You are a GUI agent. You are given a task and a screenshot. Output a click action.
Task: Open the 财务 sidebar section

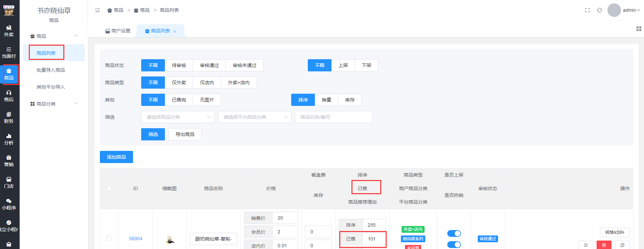(x=9, y=118)
